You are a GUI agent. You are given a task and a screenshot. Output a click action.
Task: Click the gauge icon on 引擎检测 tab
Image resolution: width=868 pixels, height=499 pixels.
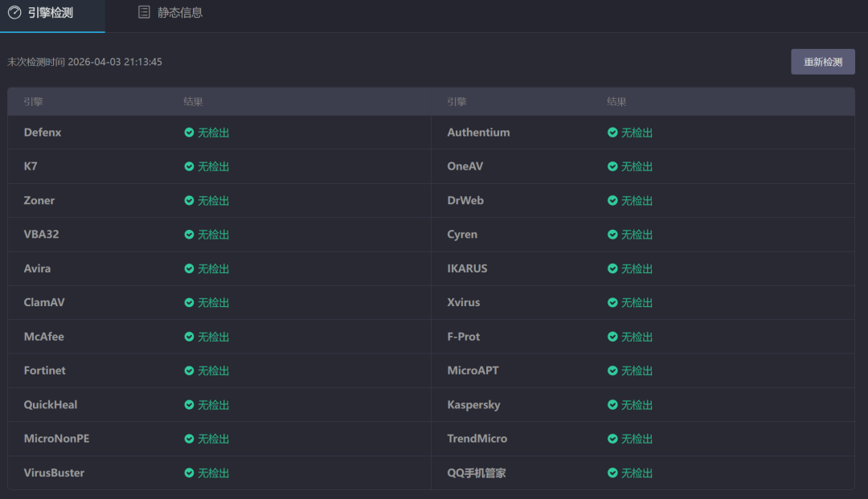click(x=14, y=13)
